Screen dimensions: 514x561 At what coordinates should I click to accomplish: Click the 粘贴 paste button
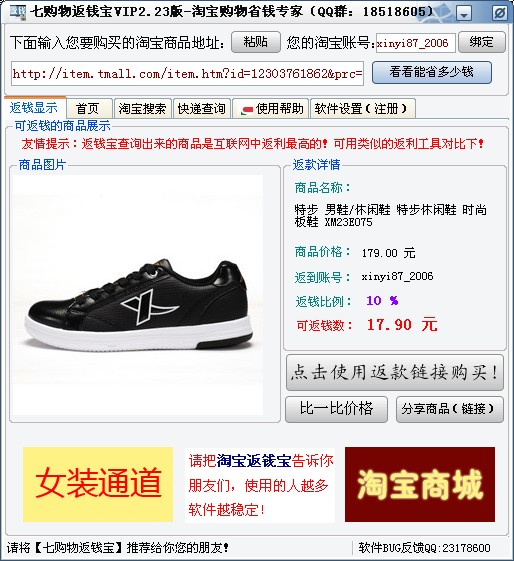coord(256,42)
